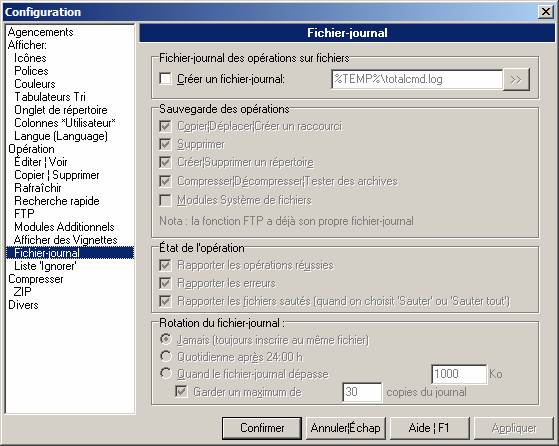
Task: Open the ZIP compressor settings
Action: [x=22, y=292]
